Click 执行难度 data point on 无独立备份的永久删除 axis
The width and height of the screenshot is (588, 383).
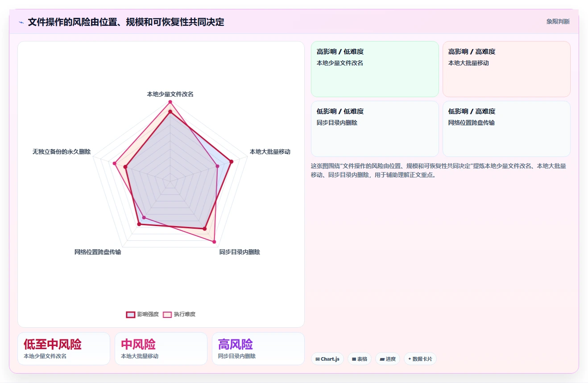tap(115, 164)
